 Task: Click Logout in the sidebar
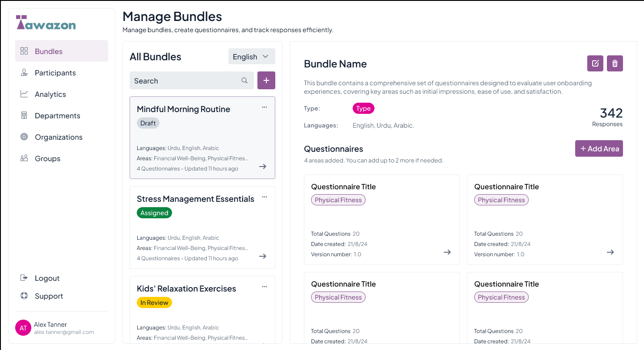pyautogui.click(x=47, y=278)
